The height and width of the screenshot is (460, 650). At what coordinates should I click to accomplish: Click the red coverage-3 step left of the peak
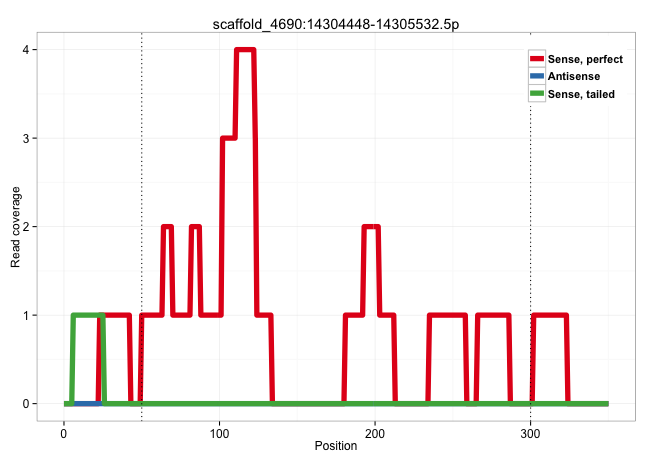[228, 138]
